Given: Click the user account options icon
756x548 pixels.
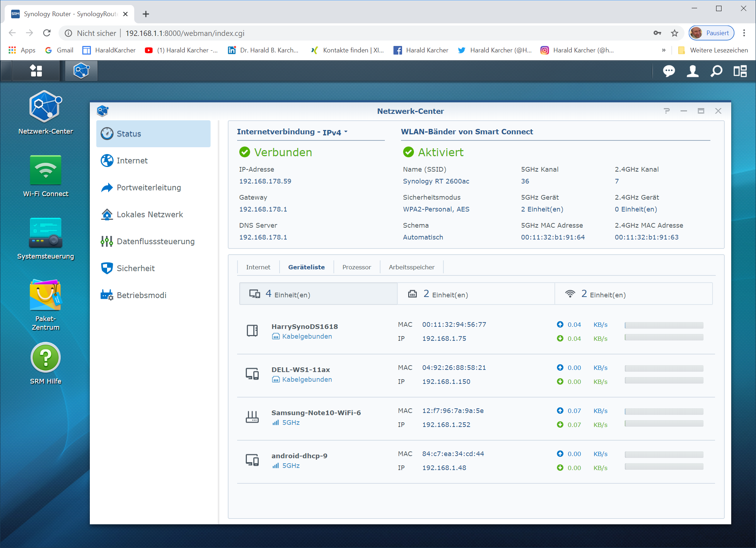Looking at the screenshot, I should click(x=692, y=71).
